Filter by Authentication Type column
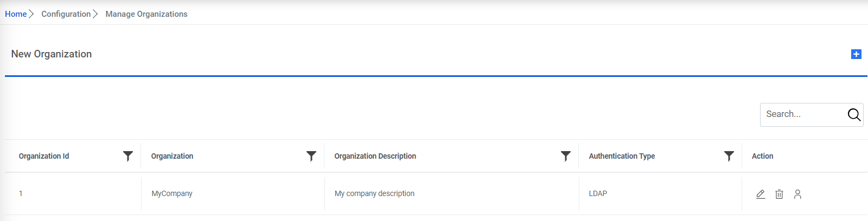The height and width of the screenshot is (221, 868). pos(729,156)
